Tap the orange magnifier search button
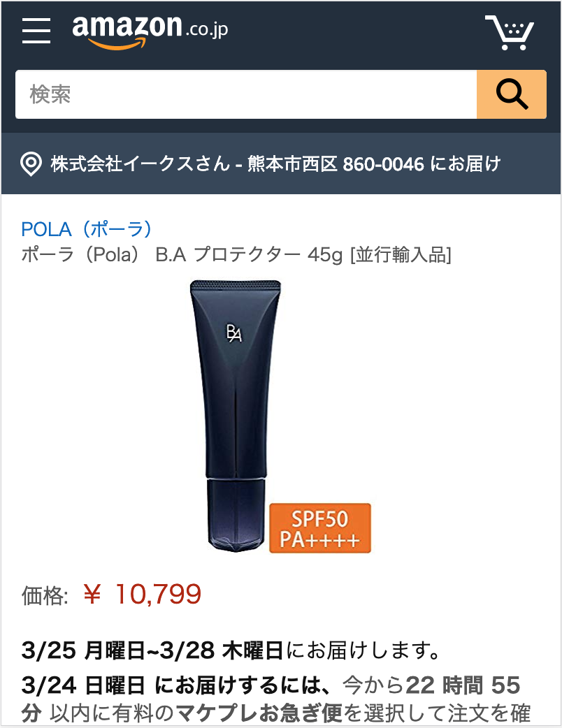Screen dimensions: 562x728 (x=512, y=94)
